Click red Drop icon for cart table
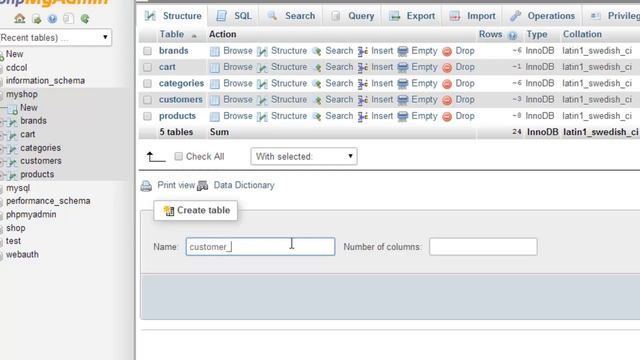 [x=447, y=67]
